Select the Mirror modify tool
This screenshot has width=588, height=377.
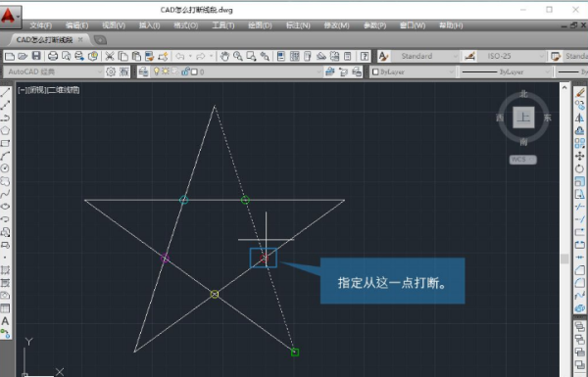(x=580, y=118)
